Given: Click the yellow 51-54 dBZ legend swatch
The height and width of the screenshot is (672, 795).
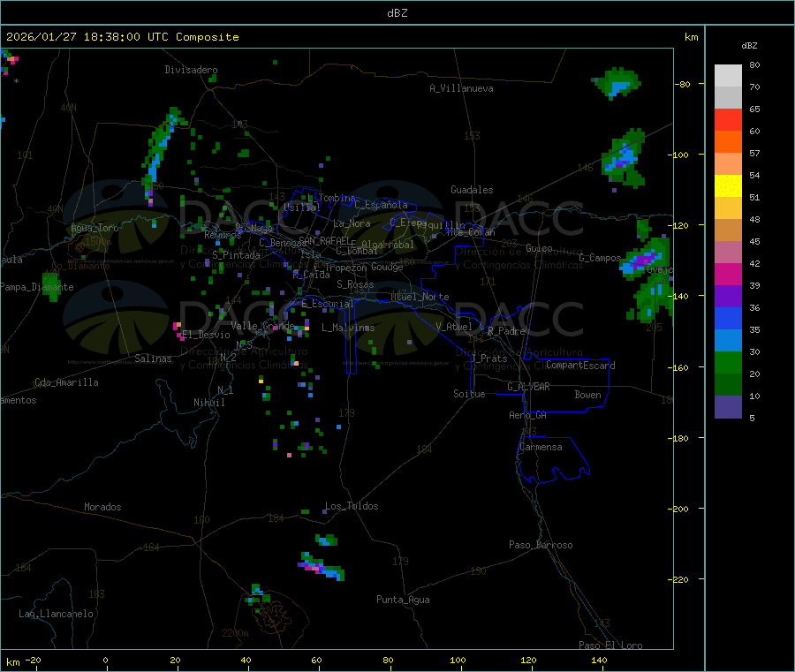Looking at the screenshot, I should (728, 186).
